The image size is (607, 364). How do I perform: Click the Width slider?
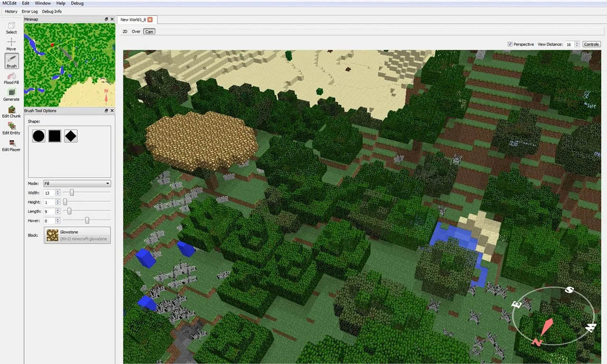(x=87, y=193)
